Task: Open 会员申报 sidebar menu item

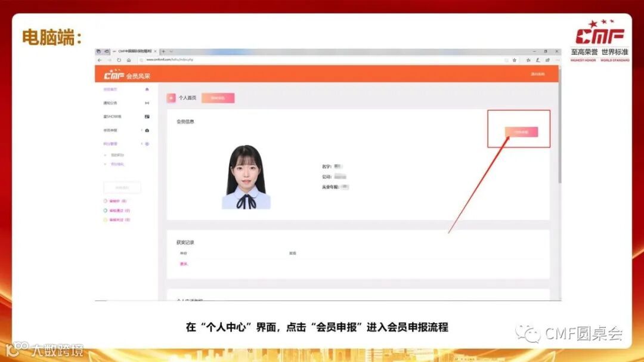Action: [x=110, y=130]
